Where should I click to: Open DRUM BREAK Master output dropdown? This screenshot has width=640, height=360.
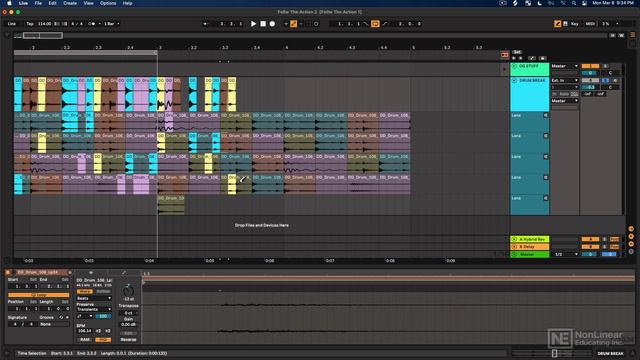point(564,101)
